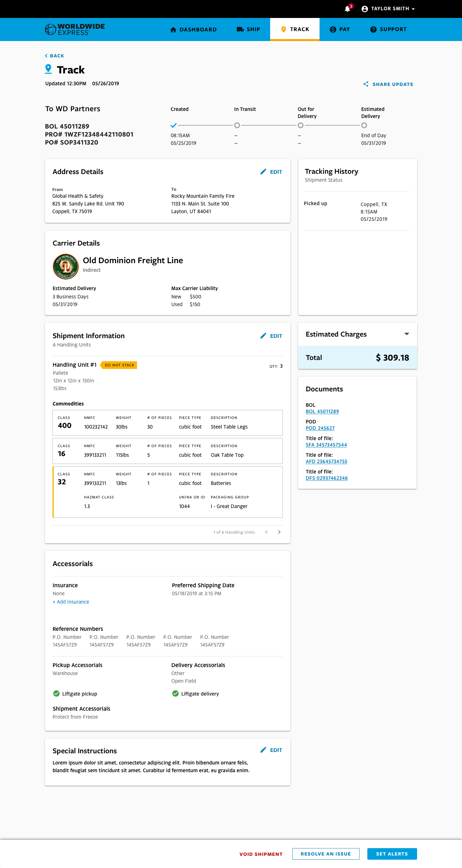Click the Resolve an Issue button

coord(326,854)
